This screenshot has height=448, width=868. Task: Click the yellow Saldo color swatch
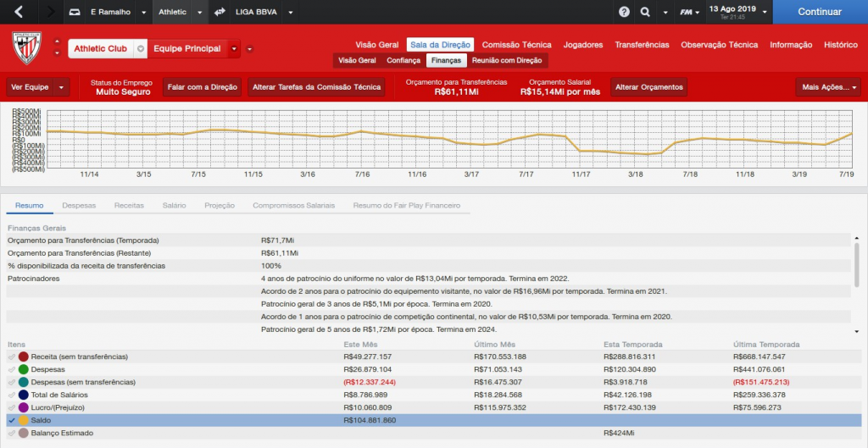tap(24, 420)
